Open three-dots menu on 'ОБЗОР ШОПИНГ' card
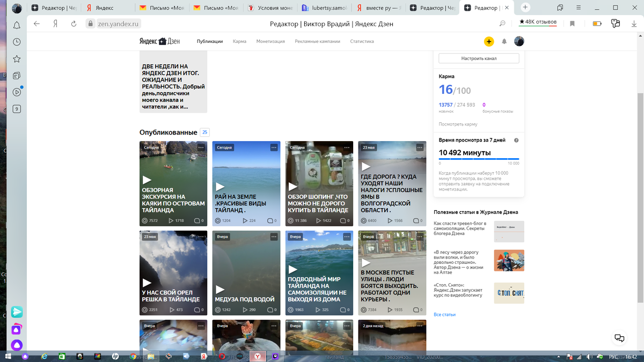This screenshot has width=644, height=362. pyautogui.click(x=347, y=147)
